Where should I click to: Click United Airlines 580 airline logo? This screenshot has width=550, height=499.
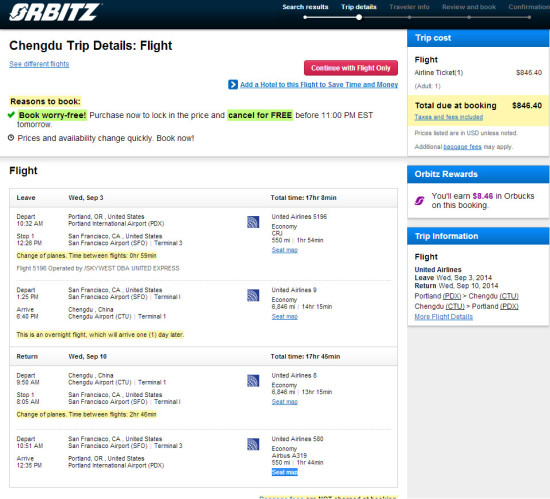click(253, 444)
